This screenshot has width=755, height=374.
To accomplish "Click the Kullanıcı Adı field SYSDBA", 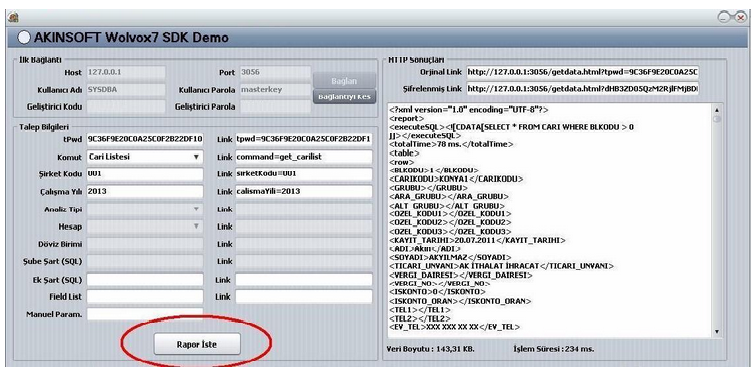I will [x=126, y=90].
